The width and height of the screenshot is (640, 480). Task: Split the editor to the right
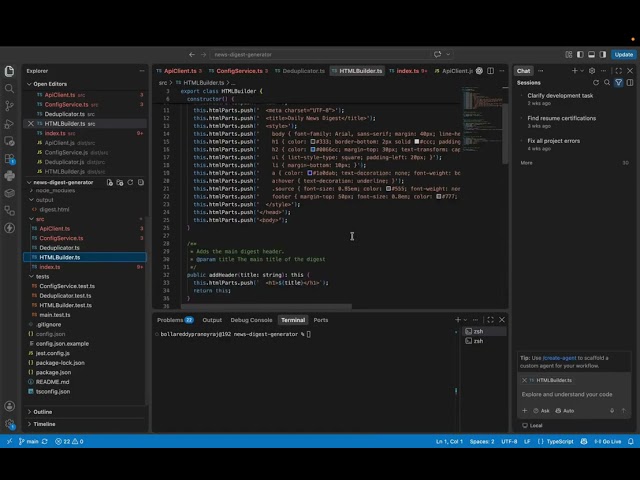pos(491,71)
